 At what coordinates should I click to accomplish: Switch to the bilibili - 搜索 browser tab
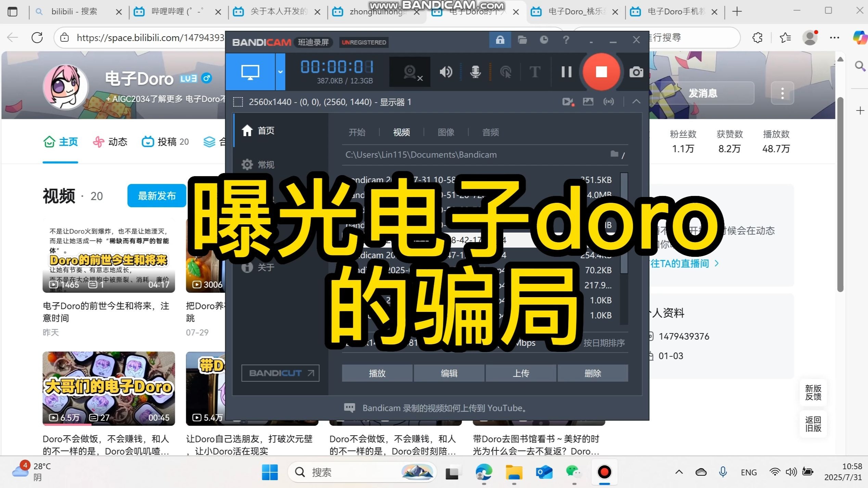(x=75, y=12)
